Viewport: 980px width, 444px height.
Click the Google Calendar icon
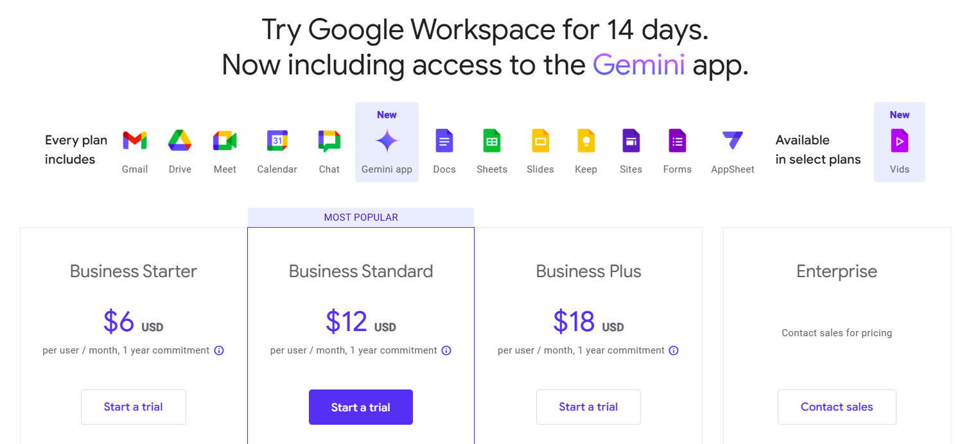click(x=277, y=141)
